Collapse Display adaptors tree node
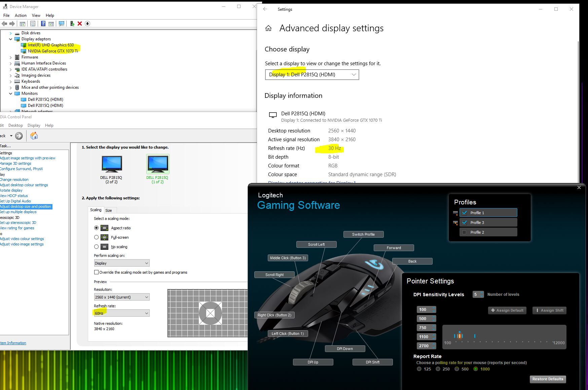 point(10,39)
